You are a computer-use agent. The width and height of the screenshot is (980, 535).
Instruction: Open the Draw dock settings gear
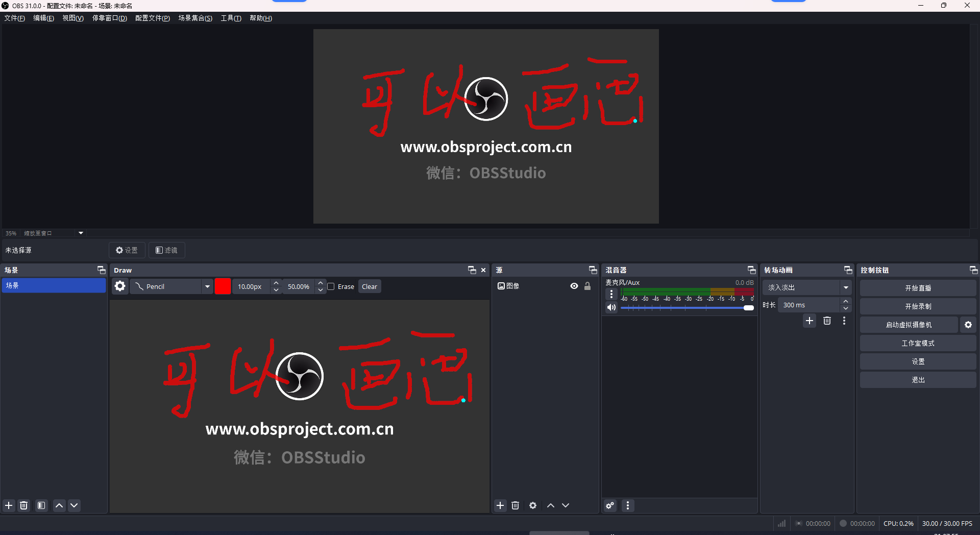point(120,286)
